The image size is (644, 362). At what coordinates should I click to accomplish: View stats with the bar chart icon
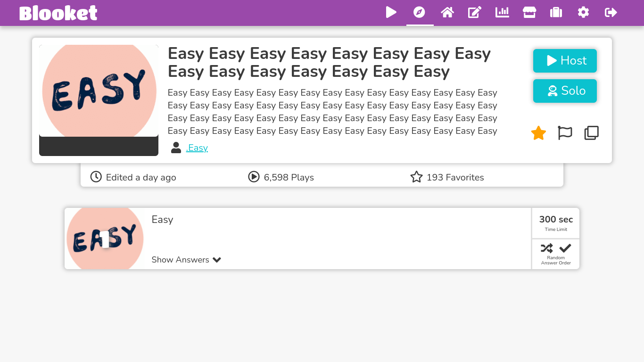tap(502, 13)
